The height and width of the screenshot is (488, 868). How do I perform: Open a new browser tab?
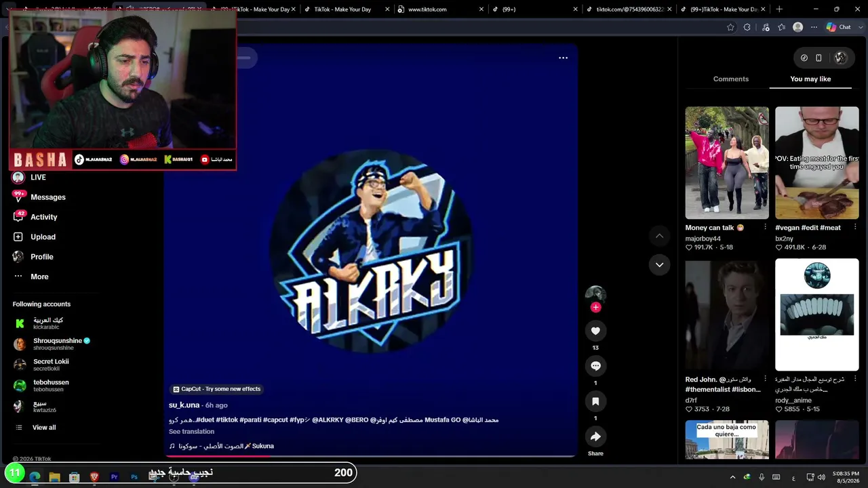click(x=779, y=9)
